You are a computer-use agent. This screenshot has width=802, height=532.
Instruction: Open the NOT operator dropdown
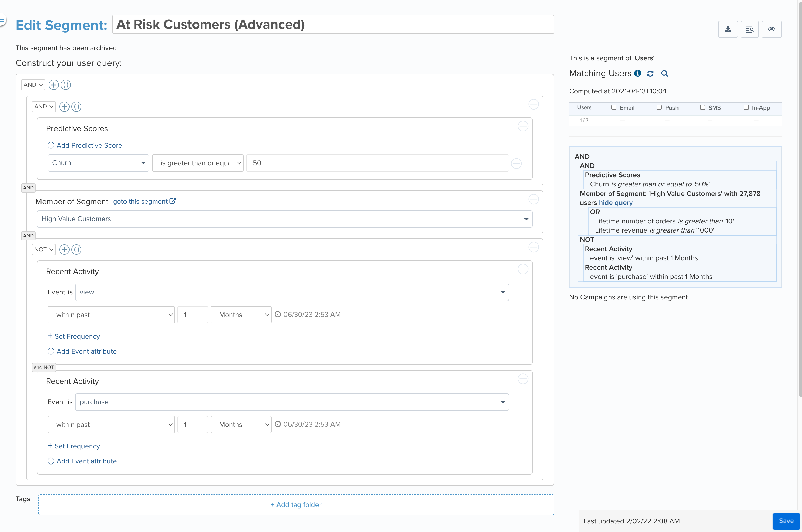43,250
